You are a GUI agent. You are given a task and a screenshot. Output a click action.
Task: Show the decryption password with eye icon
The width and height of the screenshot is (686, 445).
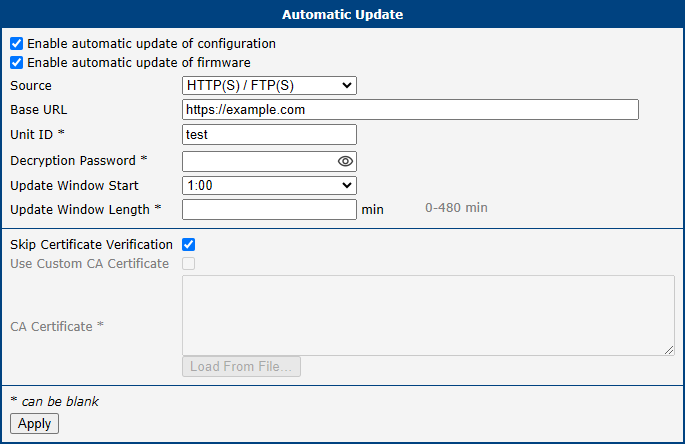point(345,161)
